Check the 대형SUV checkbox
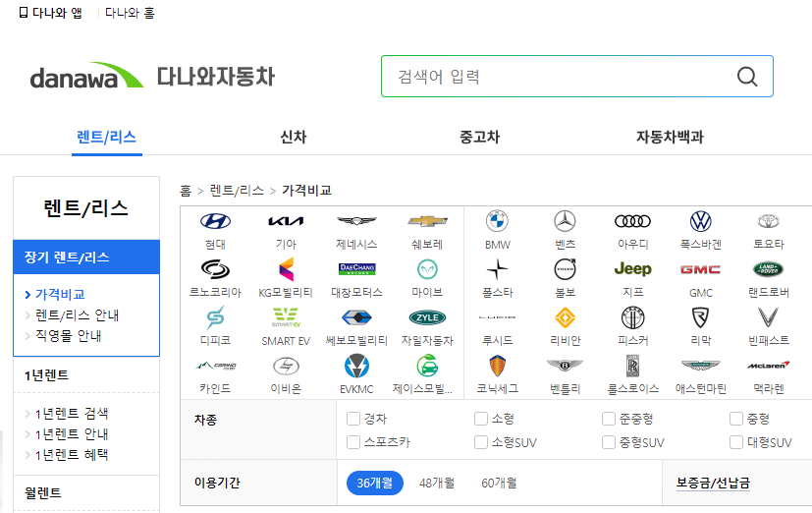 pyautogui.click(x=736, y=442)
